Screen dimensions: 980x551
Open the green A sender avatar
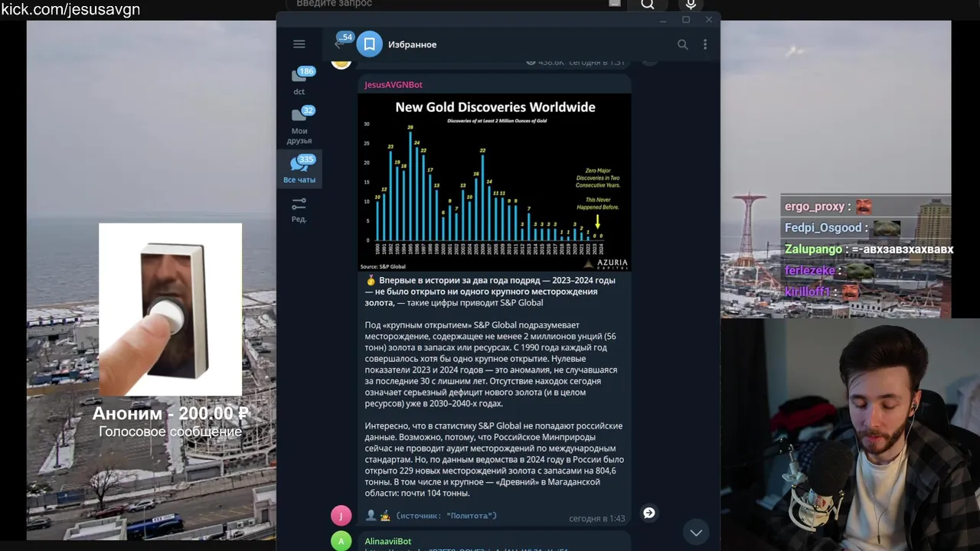tap(341, 541)
